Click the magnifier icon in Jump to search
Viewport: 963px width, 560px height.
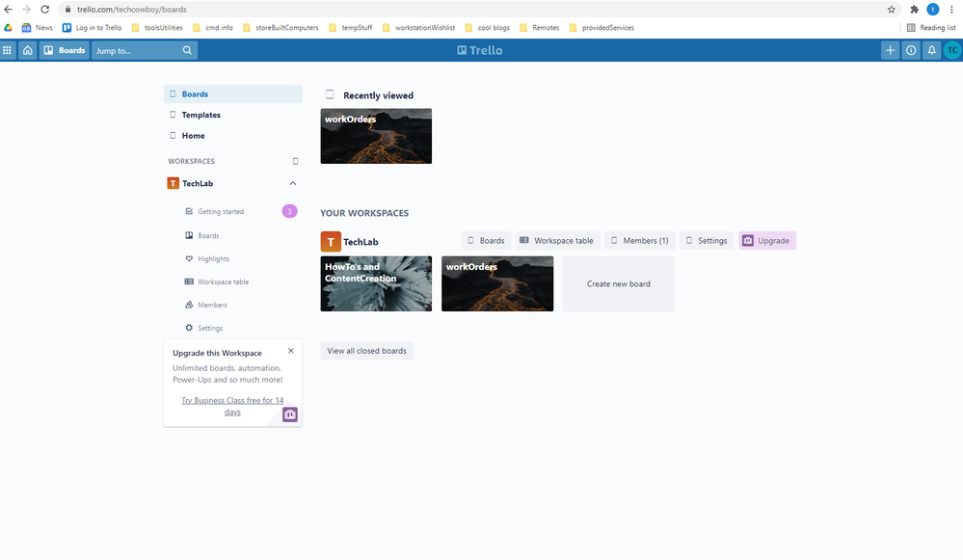(187, 50)
